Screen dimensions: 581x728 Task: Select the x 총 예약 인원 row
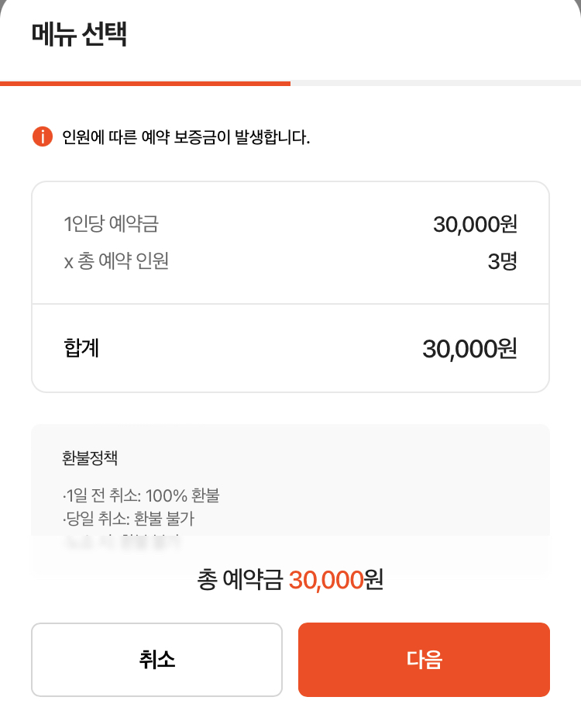pos(290,261)
